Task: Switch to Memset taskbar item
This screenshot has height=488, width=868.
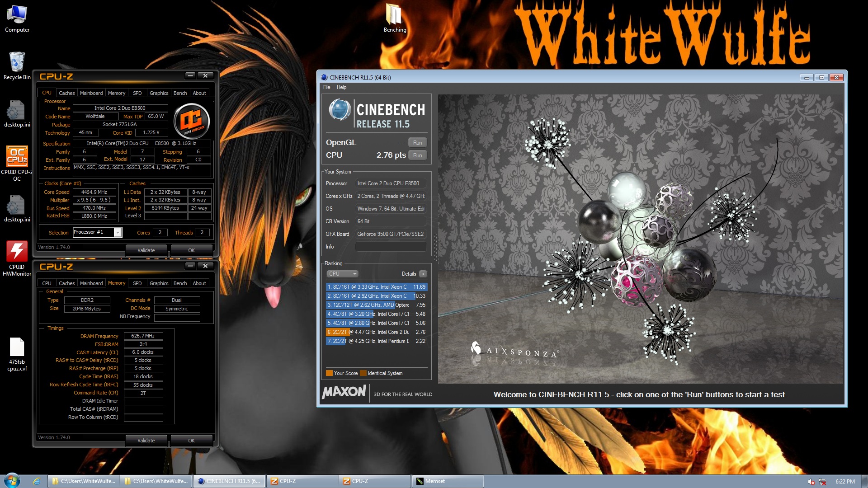Action: click(447, 481)
